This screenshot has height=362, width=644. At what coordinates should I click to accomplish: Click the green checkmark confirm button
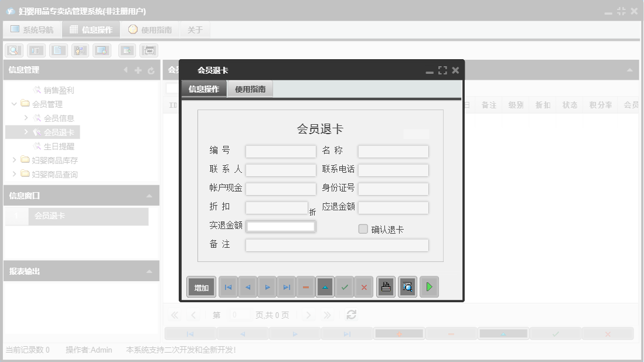[345, 286]
